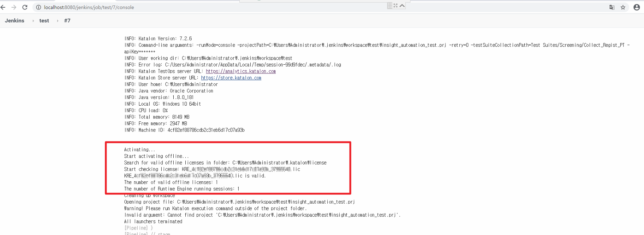Screen dimensions: 644x235
Task: Select the '[Pipeline] }' line
Action: 139,228
